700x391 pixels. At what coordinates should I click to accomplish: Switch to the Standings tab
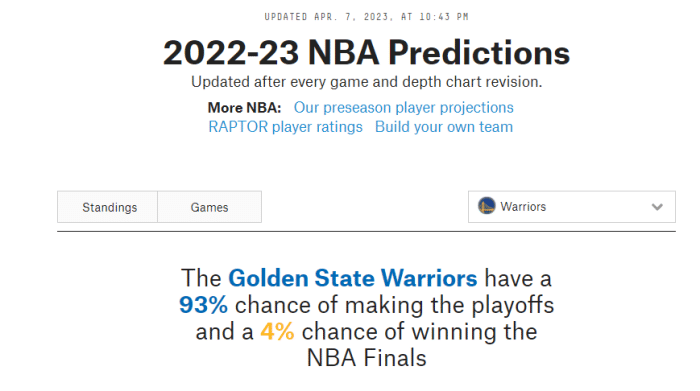coord(108,207)
